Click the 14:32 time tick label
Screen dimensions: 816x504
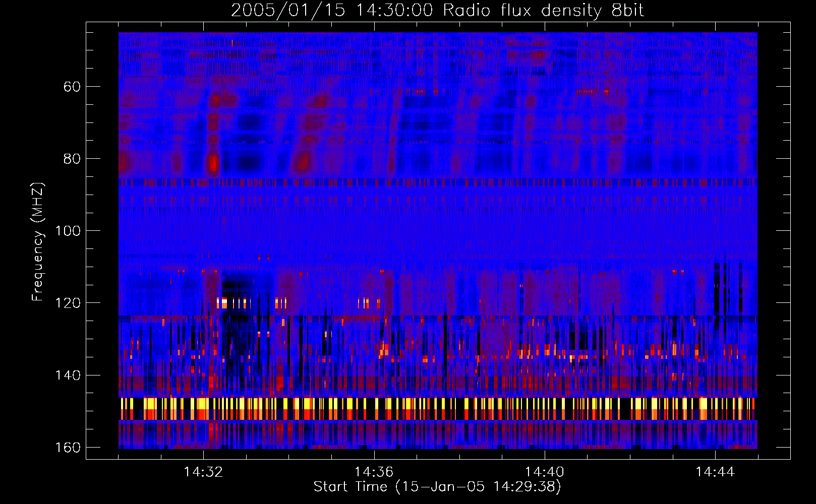click(x=204, y=472)
